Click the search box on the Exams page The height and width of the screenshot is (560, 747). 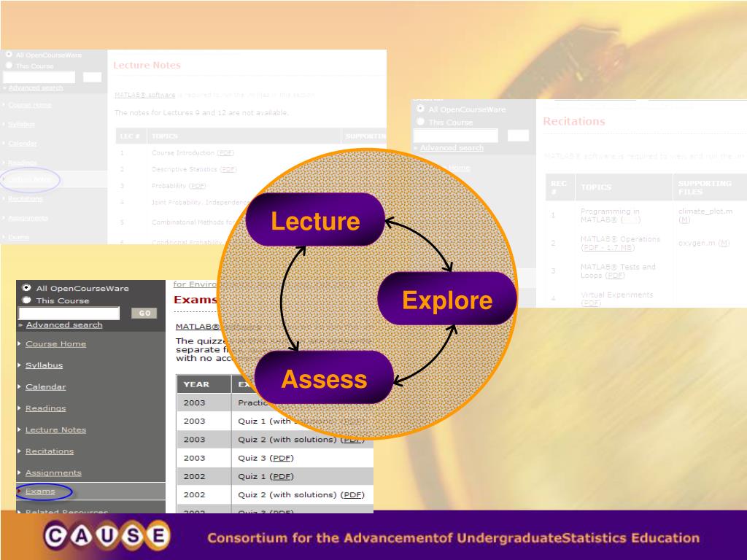click(69, 313)
